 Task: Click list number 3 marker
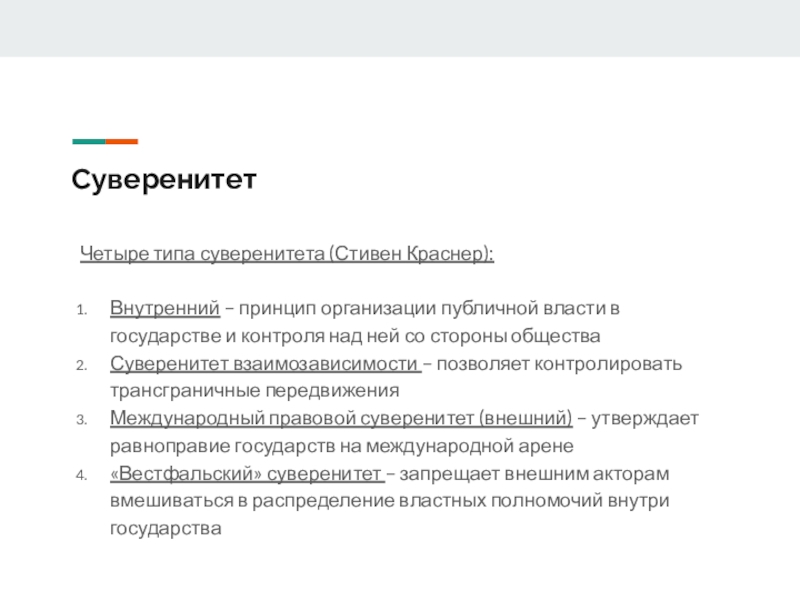tap(84, 418)
